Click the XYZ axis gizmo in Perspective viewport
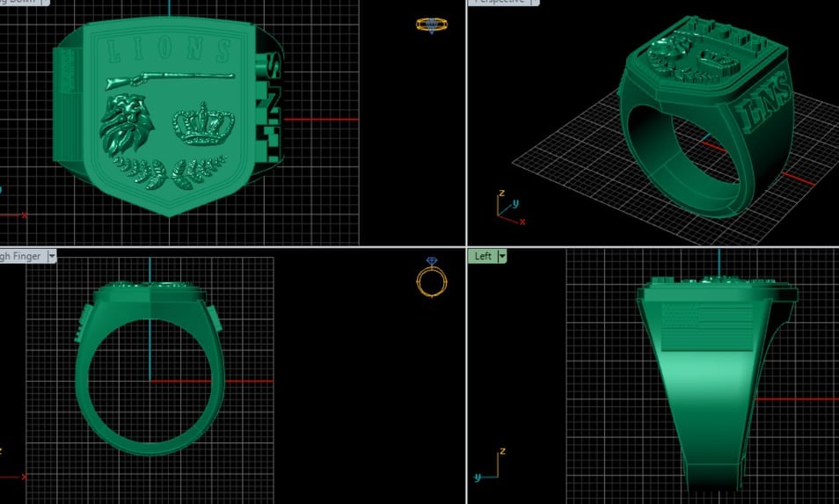The height and width of the screenshot is (504, 839). pyautogui.click(x=507, y=208)
